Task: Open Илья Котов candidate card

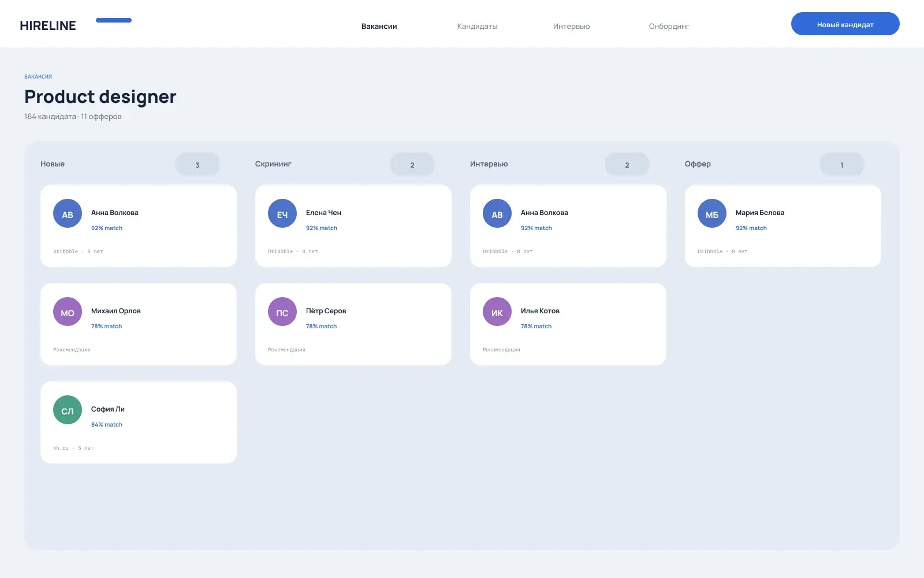Action: click(x=568, y=324)
